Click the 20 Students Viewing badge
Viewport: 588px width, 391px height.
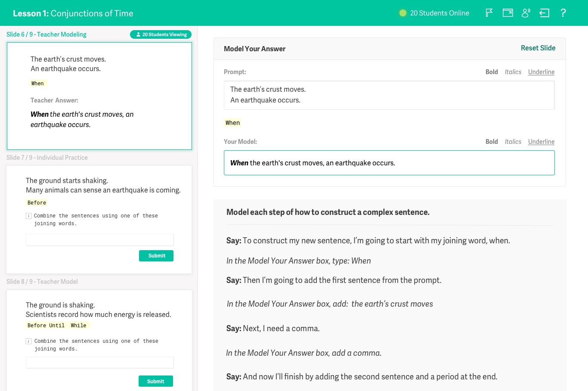pyautogui.click(x=161, y=34)
